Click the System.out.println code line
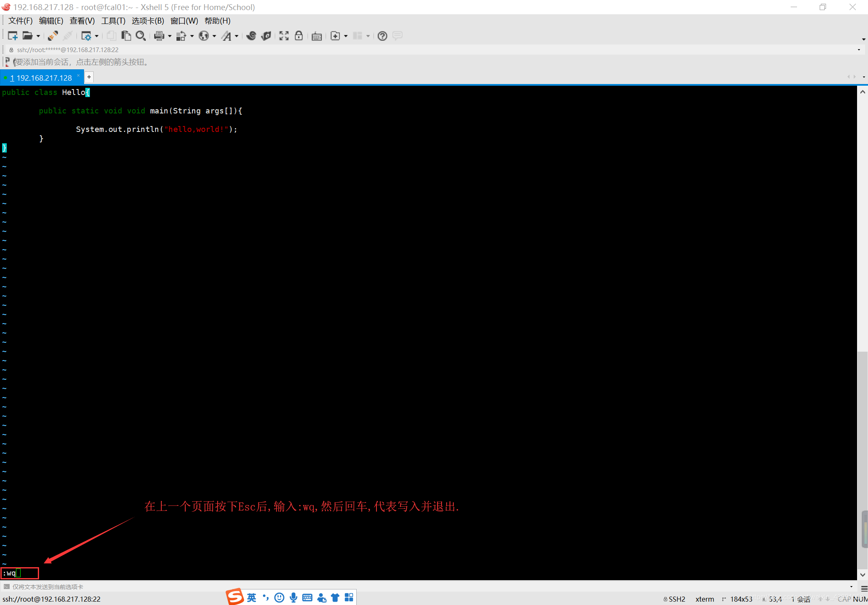This screenshot has height=605, width=868. 157,129
